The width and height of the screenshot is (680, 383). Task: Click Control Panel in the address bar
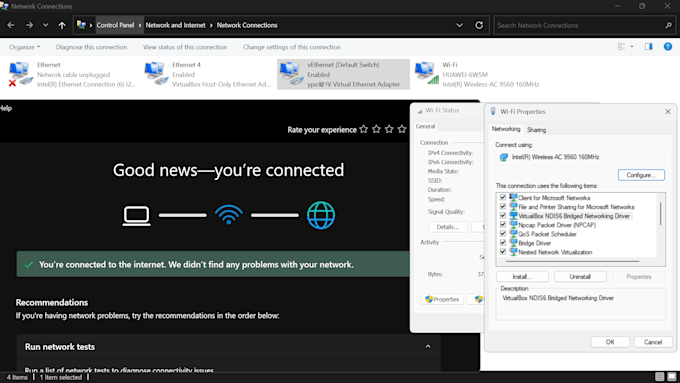click(x=115, y=25)
